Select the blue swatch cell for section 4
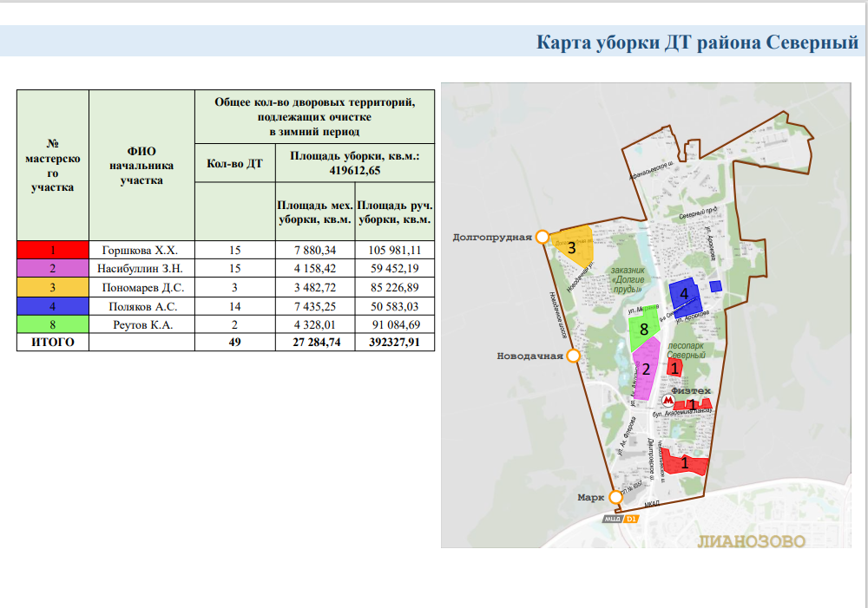The width and height of the screenshot is (868, 608). [53, 306]
